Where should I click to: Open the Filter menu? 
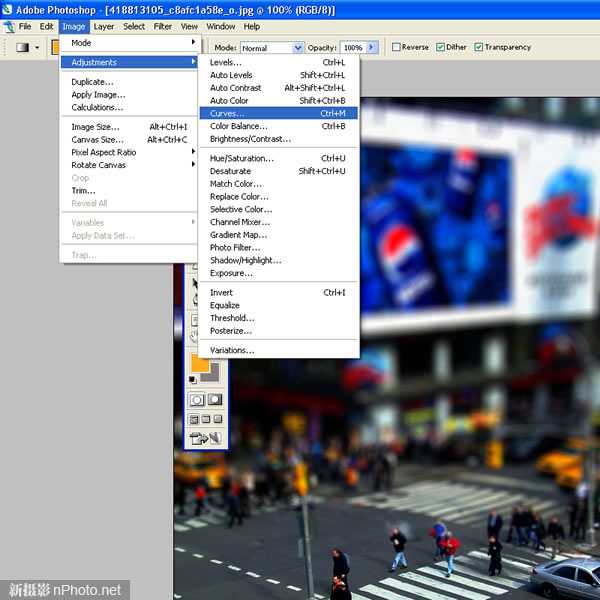click(163, 27)
